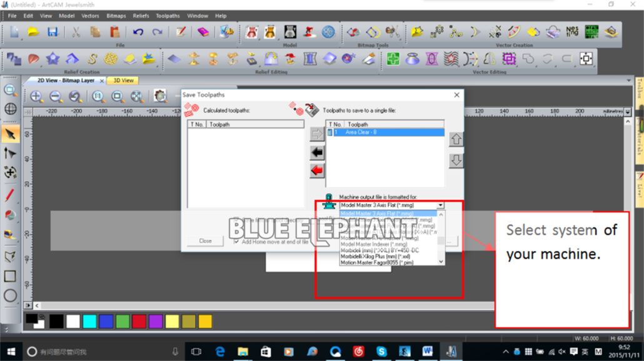The height and width of the screenshot is (361, 644).
Task: Close the Save Toolpaths dialog with X
Action: point(456,95)
